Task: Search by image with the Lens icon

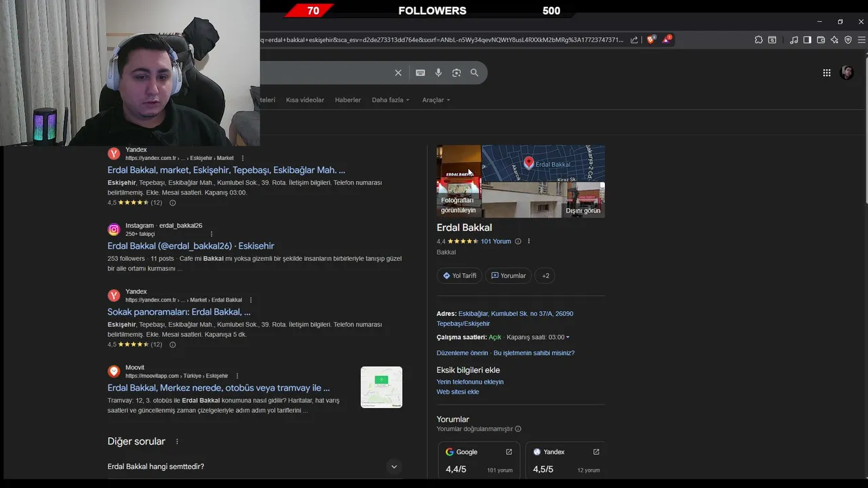Action: click(456, 73)
